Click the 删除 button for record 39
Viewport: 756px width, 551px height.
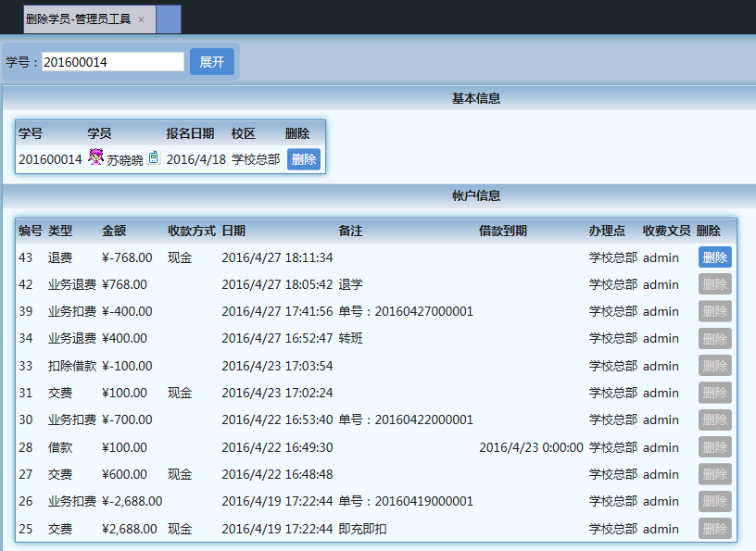714,311
